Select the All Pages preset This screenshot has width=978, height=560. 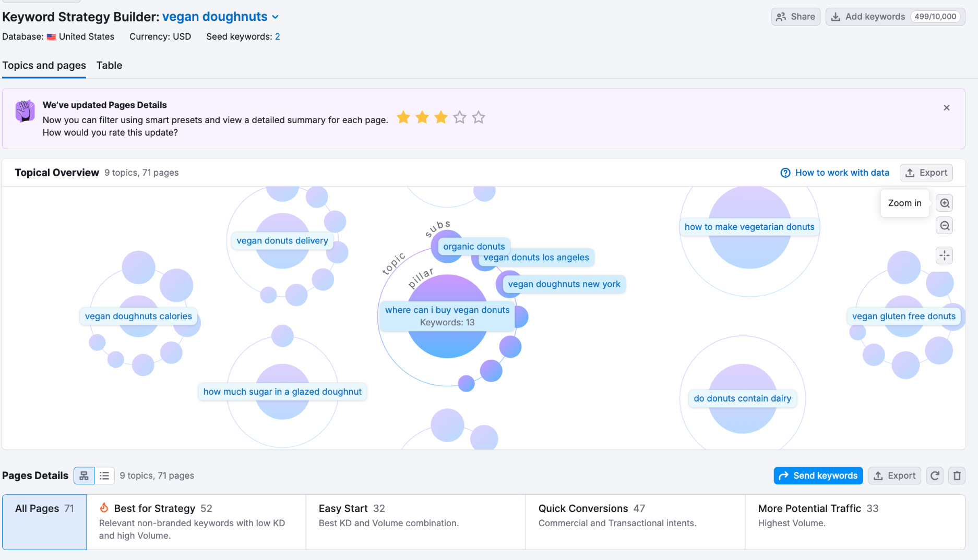(44, 522)
